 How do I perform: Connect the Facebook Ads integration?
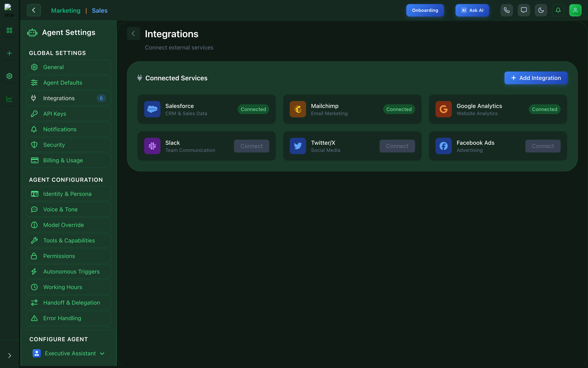pos(543,146)
